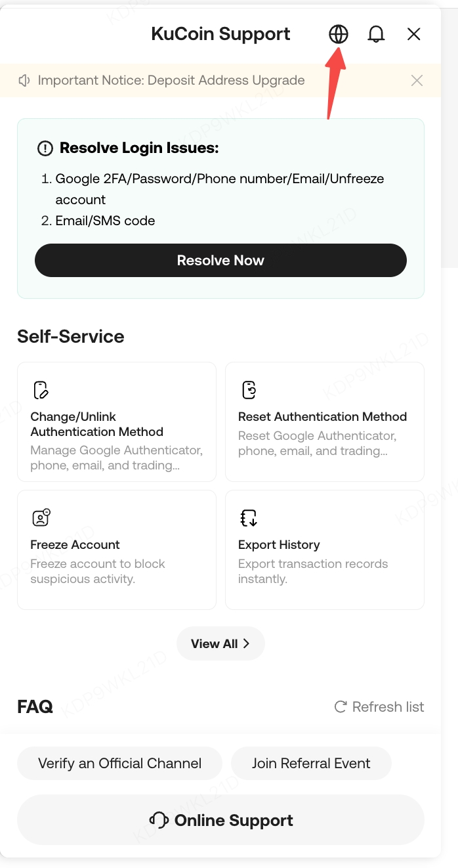Open Important Notice: Deposit Address Upgrade

tap(171, 81)
